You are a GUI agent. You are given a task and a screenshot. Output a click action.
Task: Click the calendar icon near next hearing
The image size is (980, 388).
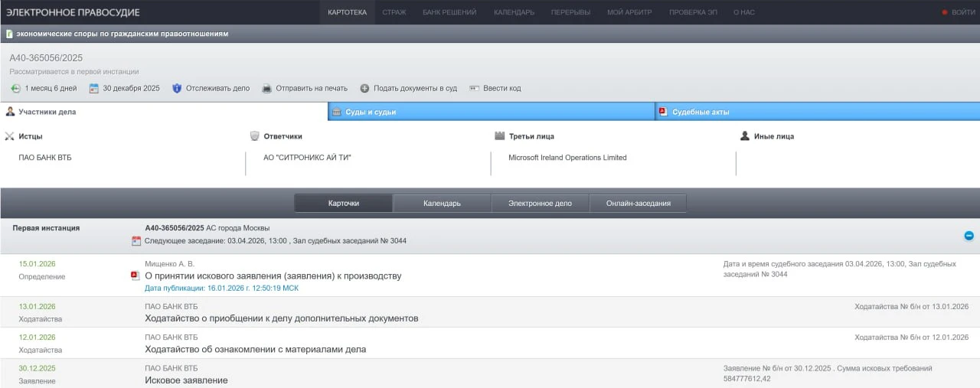(136, 241)
